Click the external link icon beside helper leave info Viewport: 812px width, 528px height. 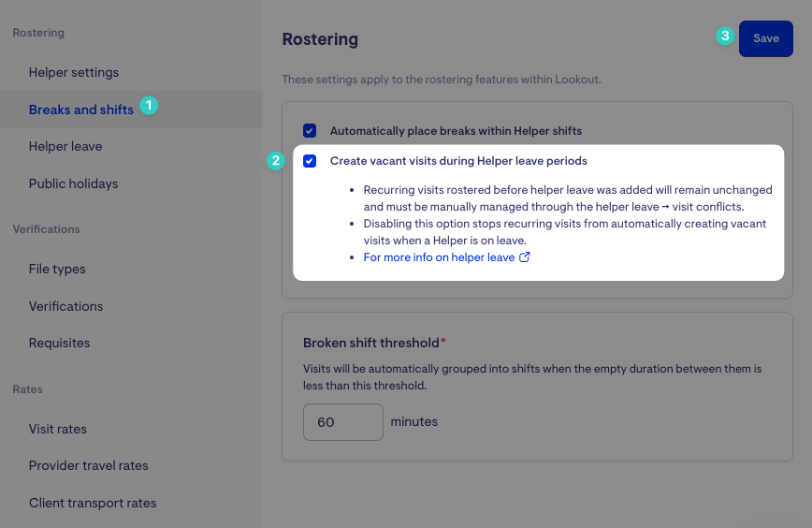[x=524, y=257]
